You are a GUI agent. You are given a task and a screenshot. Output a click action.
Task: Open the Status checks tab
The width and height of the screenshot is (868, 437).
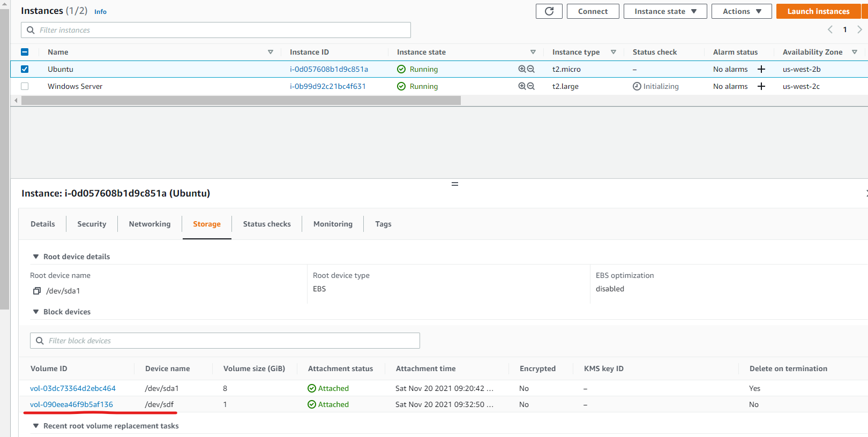[x=267, y=224]
